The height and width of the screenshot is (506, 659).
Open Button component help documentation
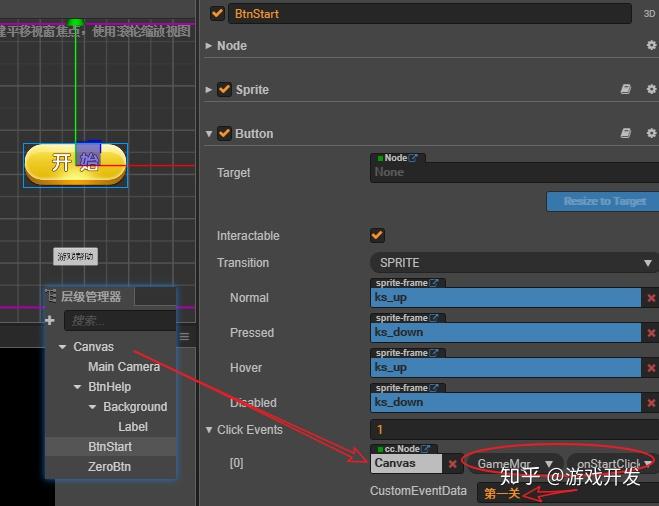626,133
